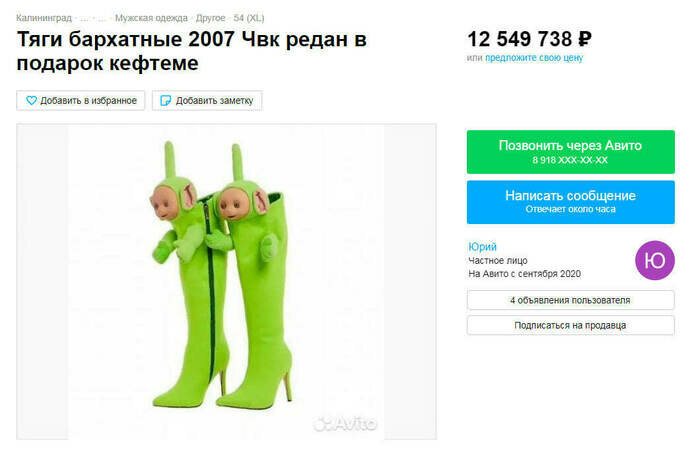Add listing via Добавить в избранное button
Screen dimensions: 700x468
[81, 100]
